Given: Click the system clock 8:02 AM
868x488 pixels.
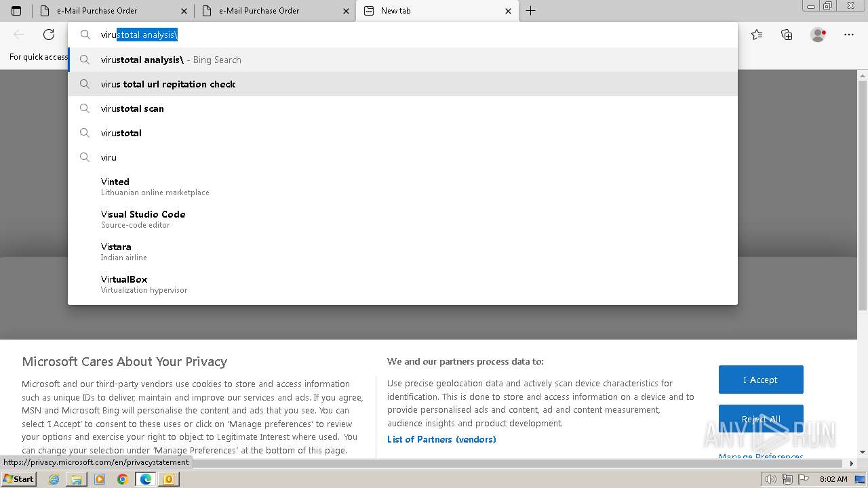Looking at the screenshot, I should [x=833, y=479].
